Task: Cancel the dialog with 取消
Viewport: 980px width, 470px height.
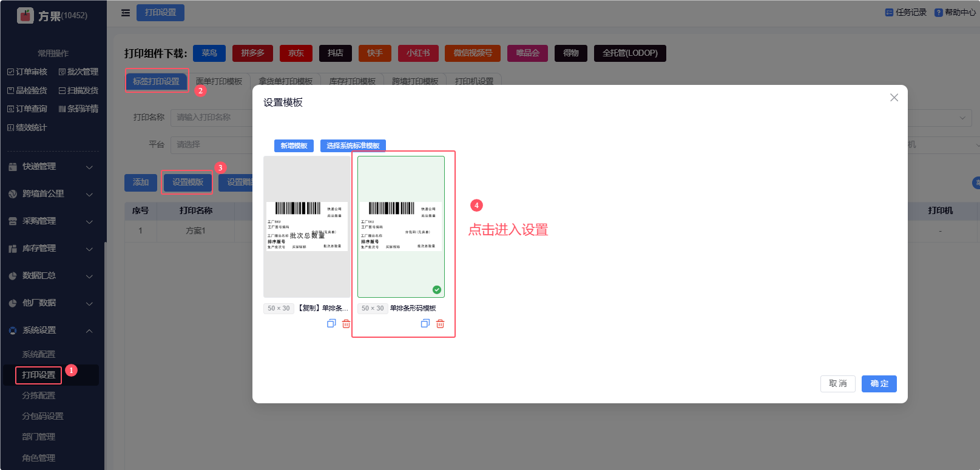Action: pyautogui.click(x=838, y=384)
